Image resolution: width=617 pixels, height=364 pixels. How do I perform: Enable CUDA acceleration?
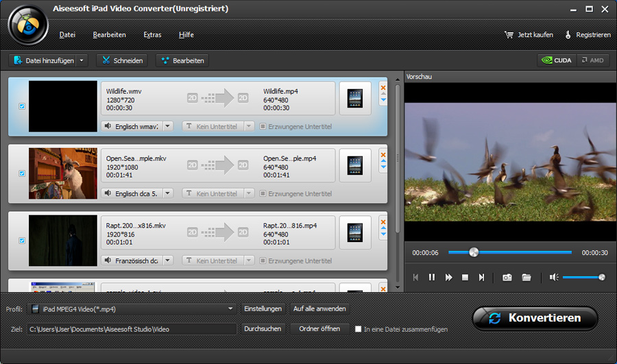pos(557,60)
